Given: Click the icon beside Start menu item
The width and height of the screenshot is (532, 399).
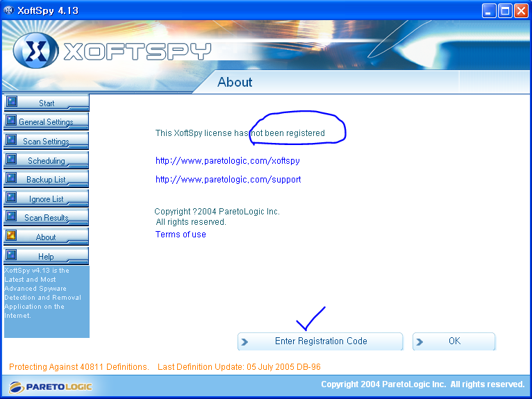Looking at the screenshot, I should click(x=12, y=101).
